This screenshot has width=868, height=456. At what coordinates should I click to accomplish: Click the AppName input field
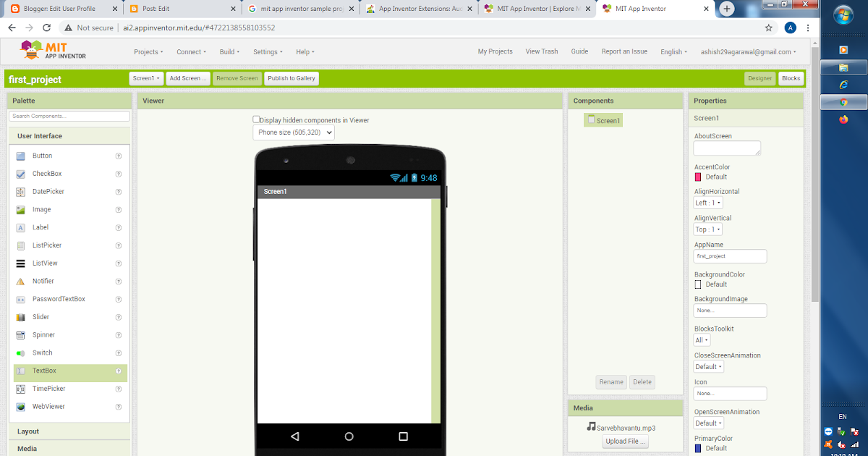[x=729, y=256]
